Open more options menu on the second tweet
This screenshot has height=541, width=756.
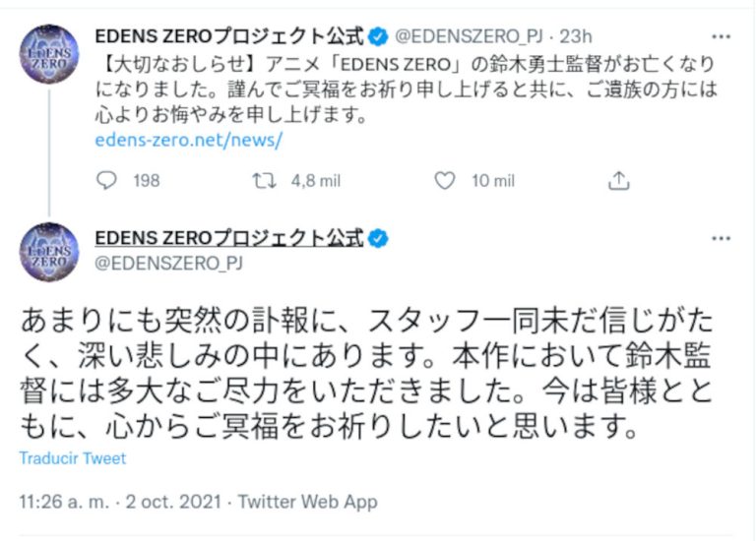[721, 239]
